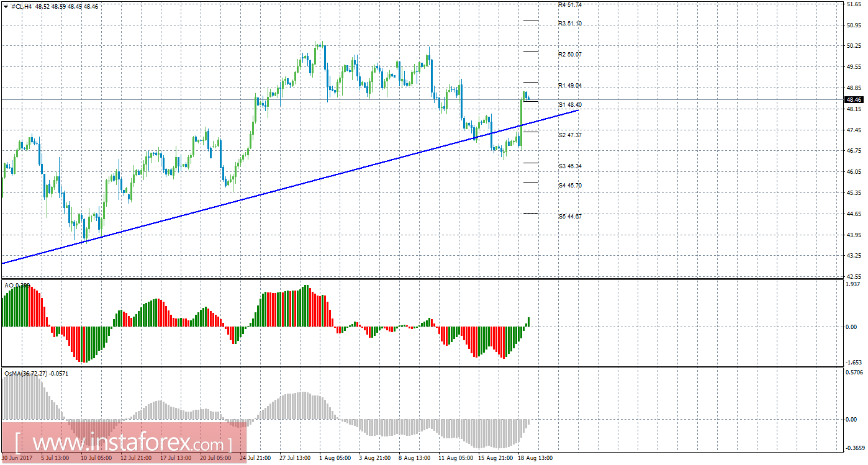Select the S1 48.40 support label
Viewport: 868px width, 465px height.
[x=569, y=104]
